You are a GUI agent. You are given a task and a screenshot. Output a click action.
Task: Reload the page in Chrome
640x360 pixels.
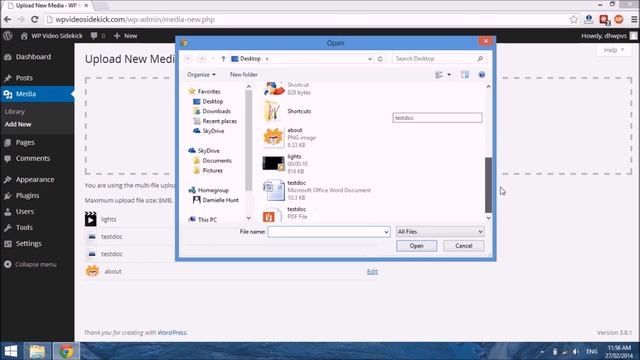coord(35,19)
